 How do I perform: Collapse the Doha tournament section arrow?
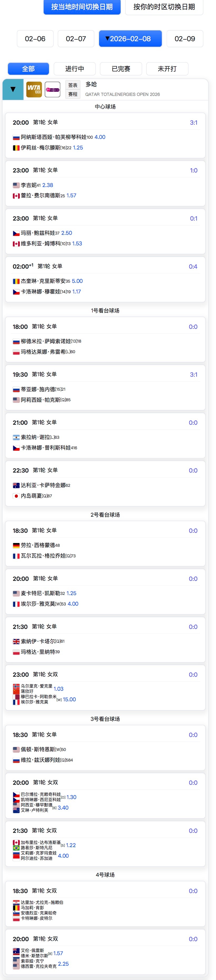13,89
